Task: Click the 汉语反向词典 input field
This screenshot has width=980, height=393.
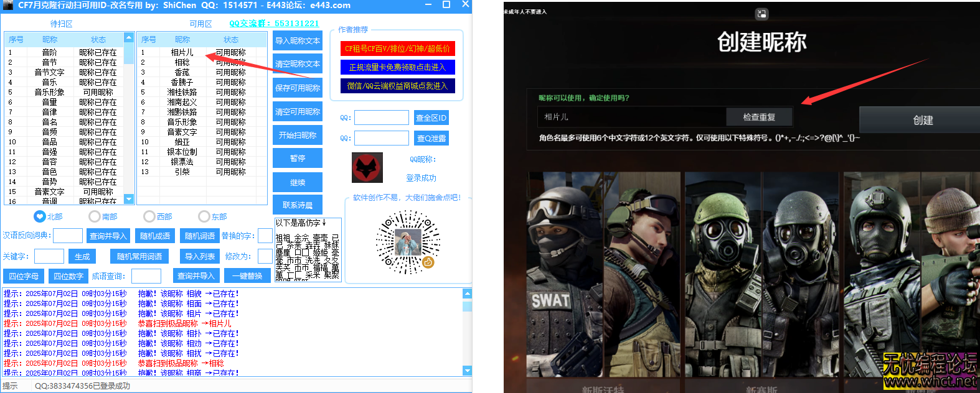Action: [68, 236]
